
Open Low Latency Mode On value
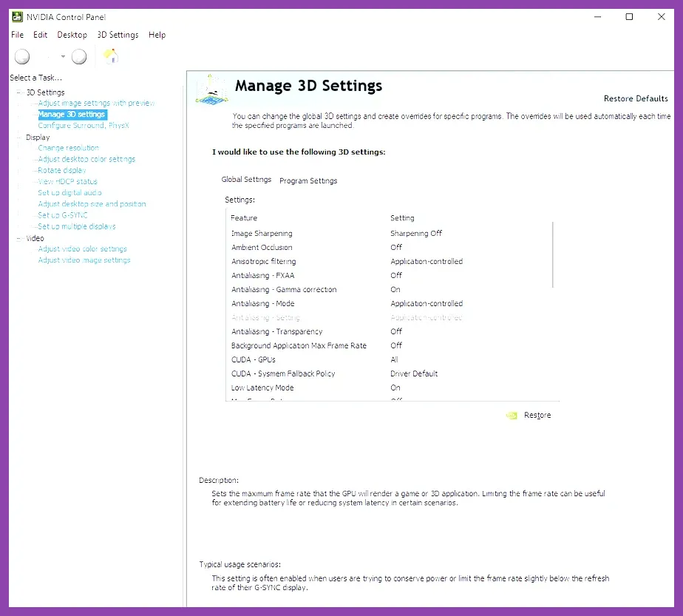[x=395, y=387]
